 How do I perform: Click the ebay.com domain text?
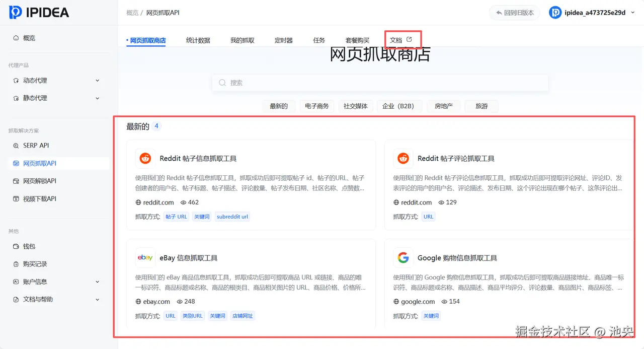[x=156, y=302]
